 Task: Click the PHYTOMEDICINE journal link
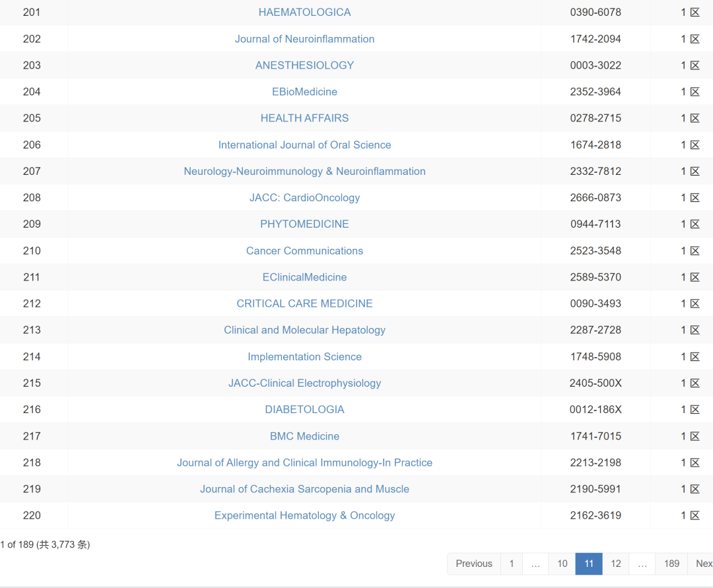pyautogui.click(x=304, y=224)
